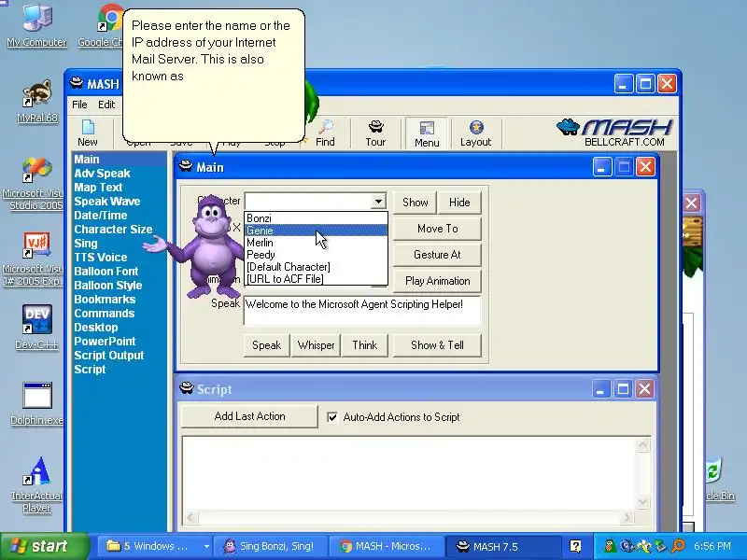
Task: Click the Script area scroll left arrow
Action: 190,517
